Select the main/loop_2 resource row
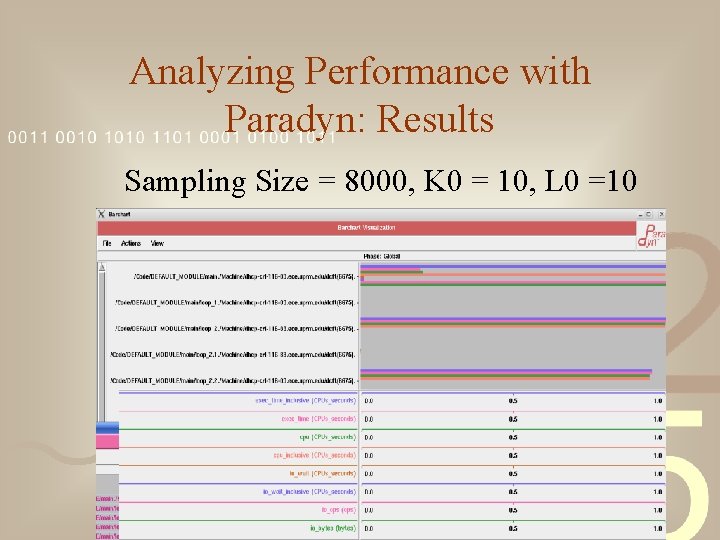 coord(235,329)
